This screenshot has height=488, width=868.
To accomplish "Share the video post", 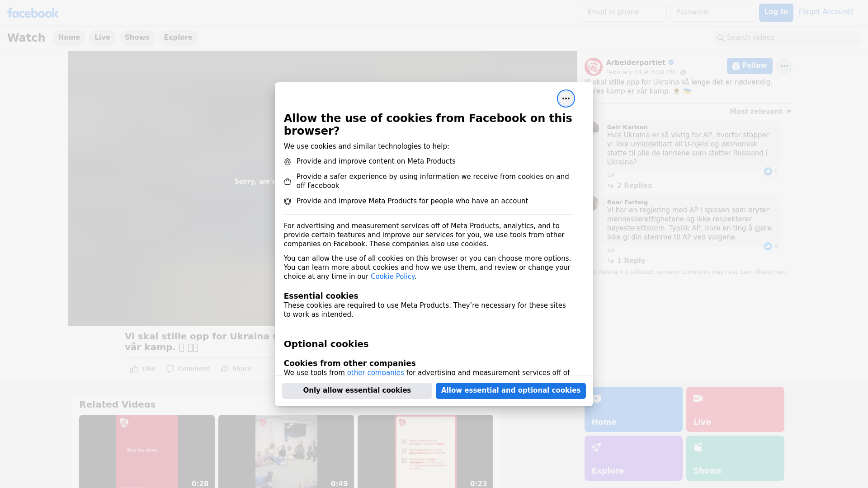I will coord(236,369).
